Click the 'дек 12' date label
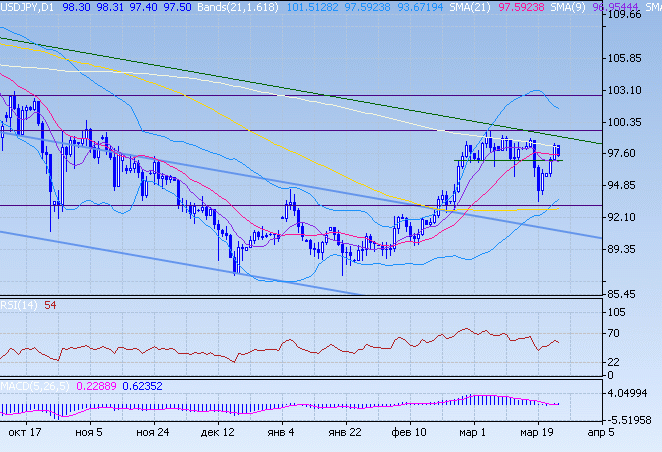The image size is (662, 452). click(217, 433)
